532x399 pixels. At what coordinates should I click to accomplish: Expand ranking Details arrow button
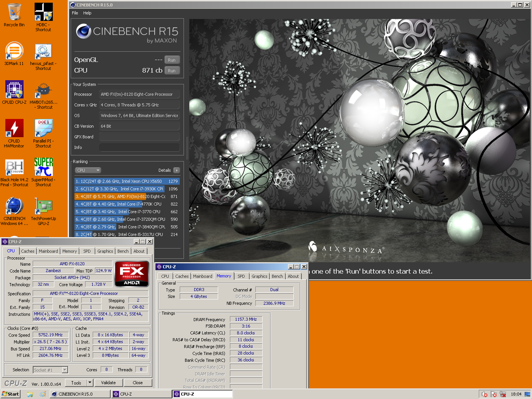point(176,170)
